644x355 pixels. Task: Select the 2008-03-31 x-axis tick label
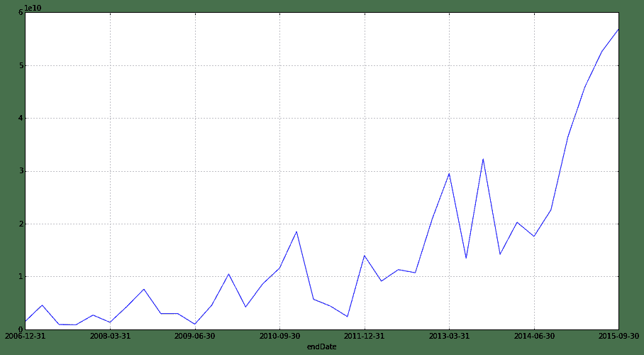(110, 337)
